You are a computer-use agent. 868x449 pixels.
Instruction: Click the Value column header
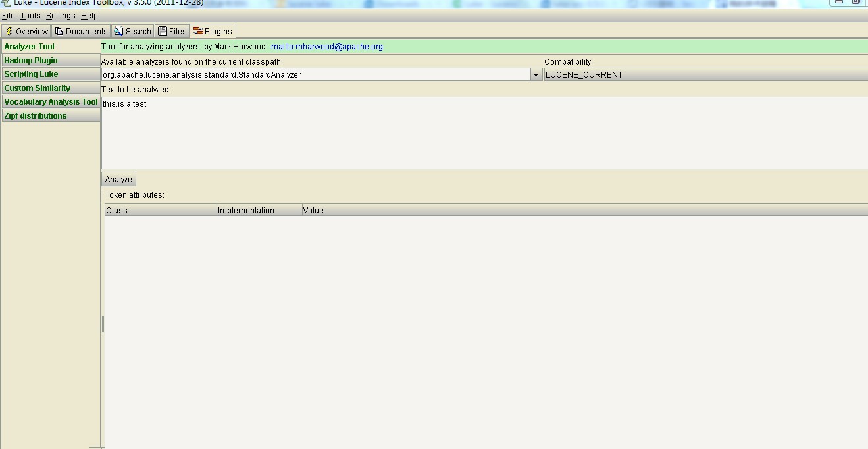pos(585,211)
